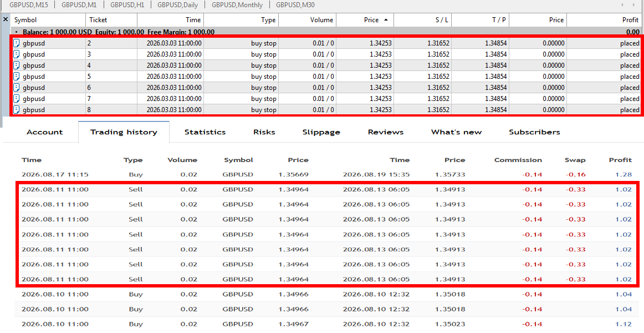Open the Account tab
This screenshot has height=333, width=644.
[45, 132]
